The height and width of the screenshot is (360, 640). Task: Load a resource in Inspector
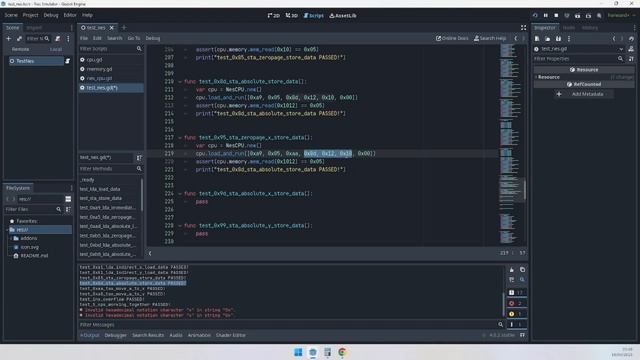coord(547,38)
